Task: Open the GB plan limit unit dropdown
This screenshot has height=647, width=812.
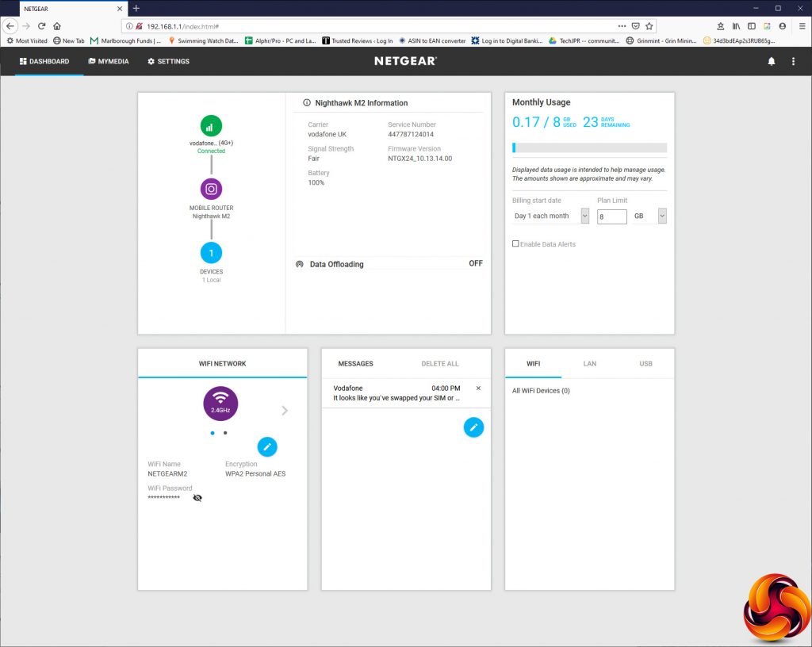Action: (649, 216)
